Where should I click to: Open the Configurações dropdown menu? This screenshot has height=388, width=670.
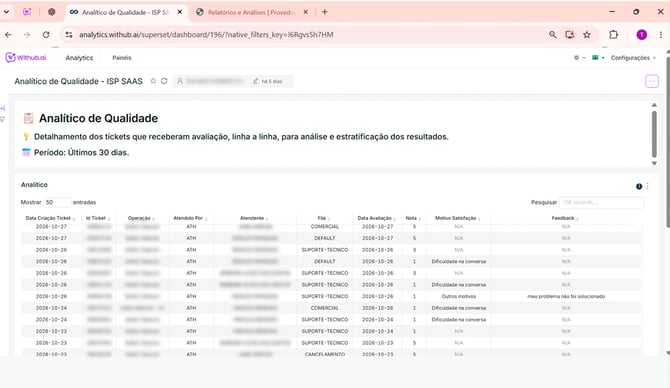tap(633, 58)
